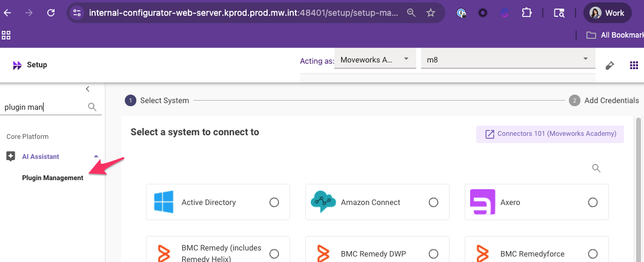This screenshot has width=644, height=262.
Task: Select the BMC Remedy DWP radio button
Action: pyautogui.click(x=433, y=254)
